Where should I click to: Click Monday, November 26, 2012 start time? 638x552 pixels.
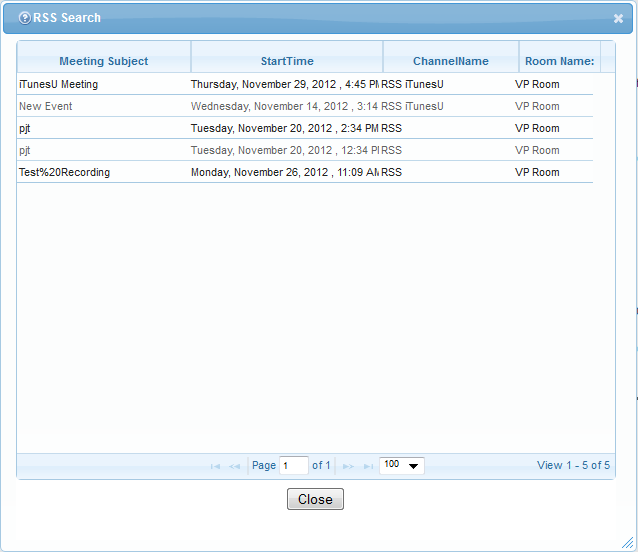pos(285,172)
